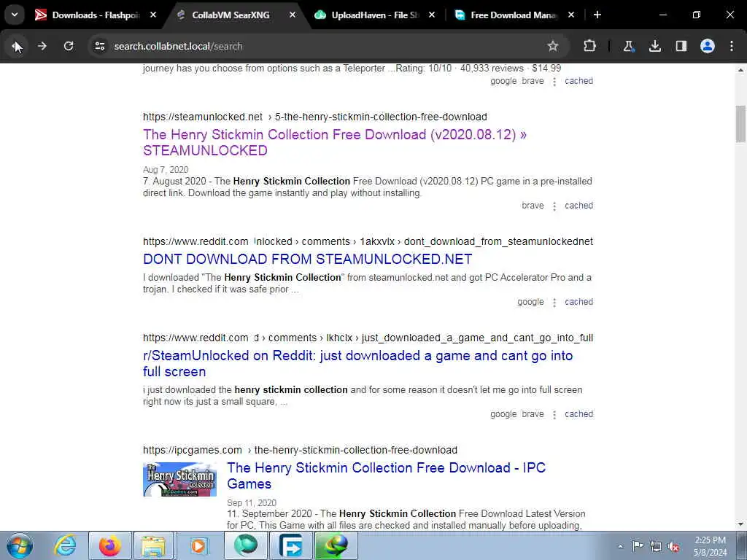Screen dimensions: 747x560
Task: Expand options dots for r/SteamUnlocked full screen result
Action: pyautogui.click(x=554, y=415)
